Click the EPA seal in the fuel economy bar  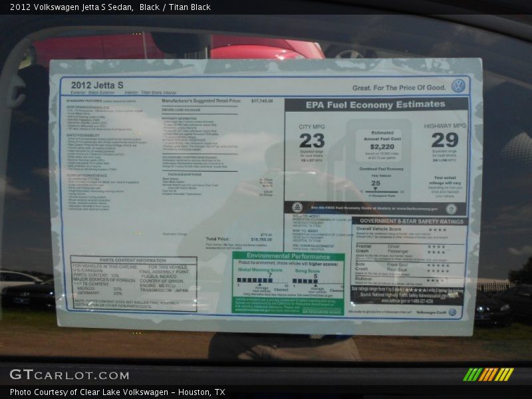tap(297, 207)
